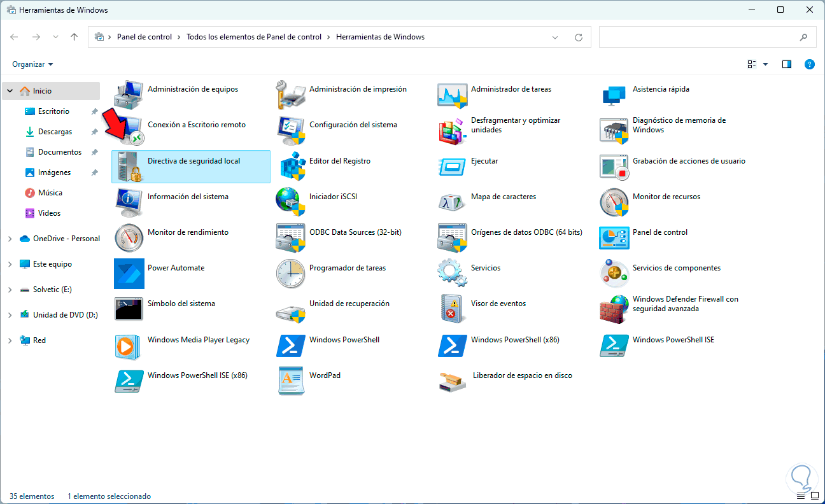Expand the Unidad de DVD (D:) node
The image size is (825, 504).
(10, 315)
